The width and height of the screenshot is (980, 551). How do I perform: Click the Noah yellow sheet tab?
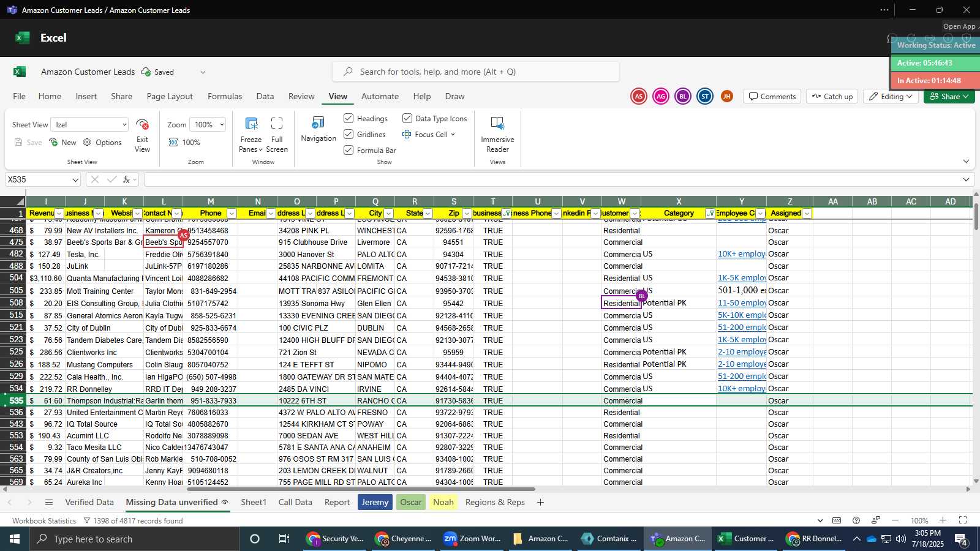pyautogui.click(x=443, y=502)
